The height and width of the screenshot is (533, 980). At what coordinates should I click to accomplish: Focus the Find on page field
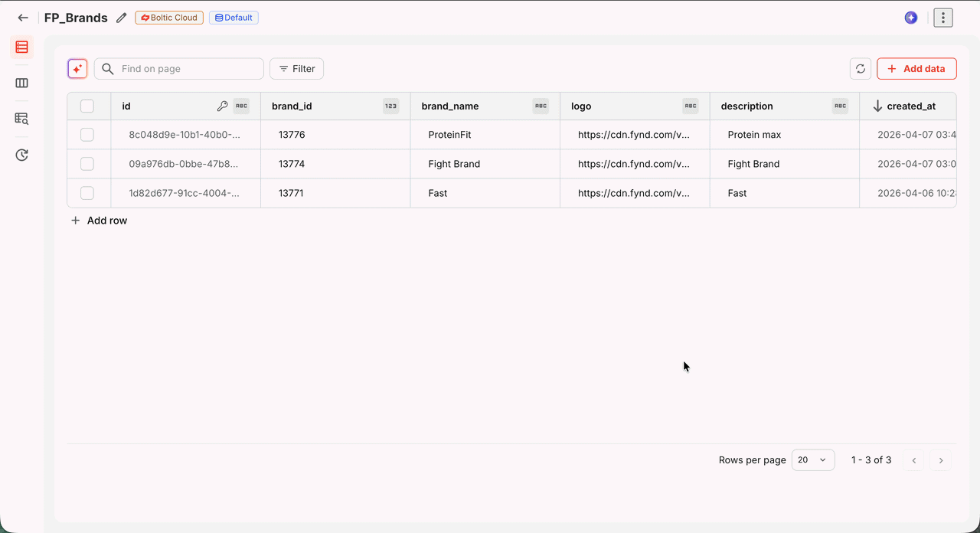click(x=179, y=69)
